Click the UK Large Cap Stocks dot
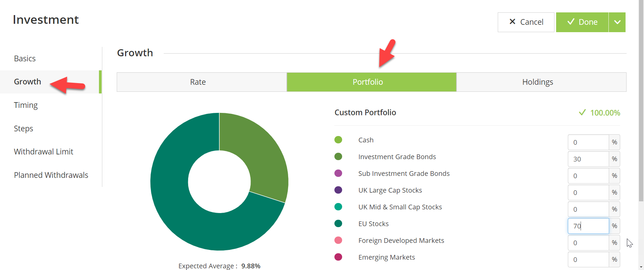644x270 pixels. (338, 190)
